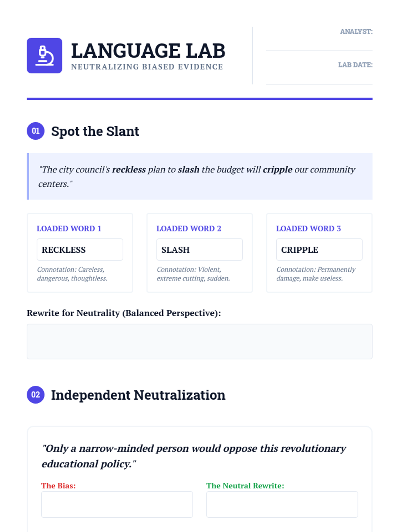Select the Loaded Word 2 SLASH box
This screenshot has width=399, height=532.
click(199, 249)
